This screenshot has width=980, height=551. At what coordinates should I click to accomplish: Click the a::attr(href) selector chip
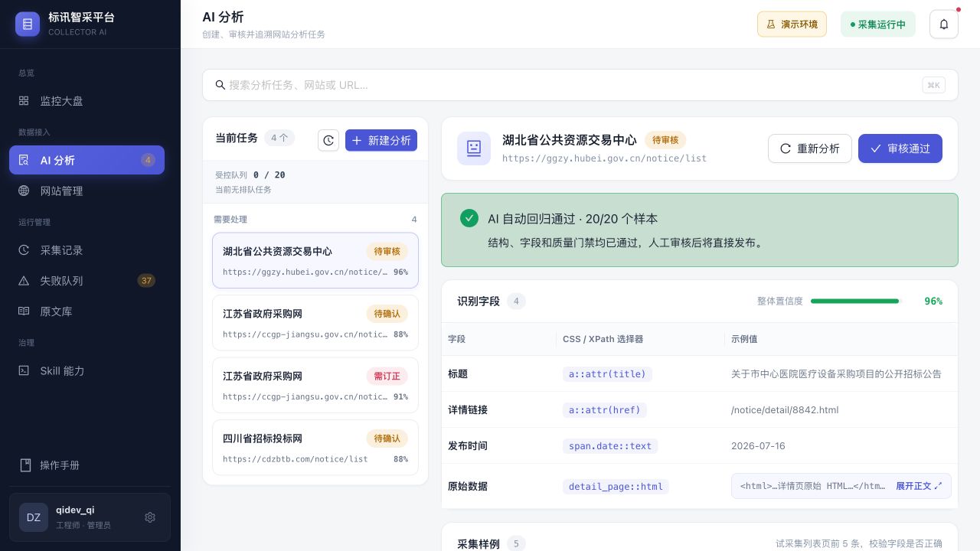point(605,410)
